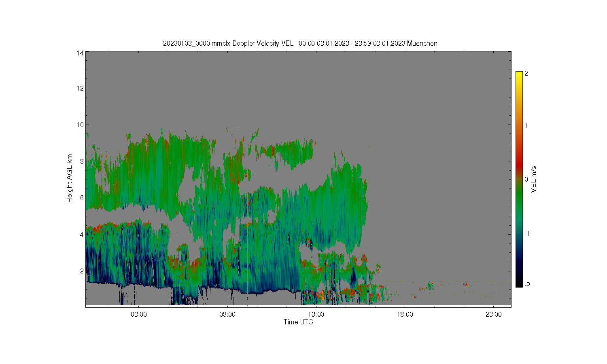Click the 23:00 time tick label
Viewport: 607px width, 364px height.
(493, 314)
